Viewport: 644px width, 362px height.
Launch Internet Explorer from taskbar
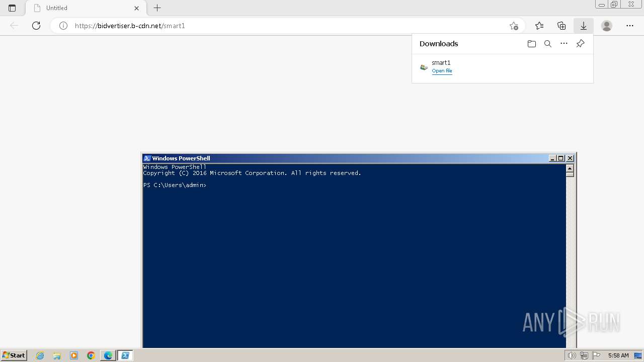[x=40, y=355]
